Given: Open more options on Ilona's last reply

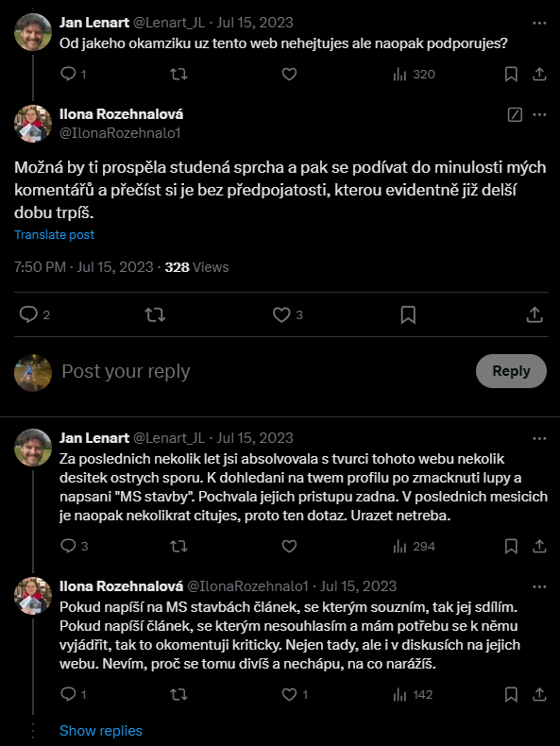Looking at the screenshot, I should pos(539,586).
